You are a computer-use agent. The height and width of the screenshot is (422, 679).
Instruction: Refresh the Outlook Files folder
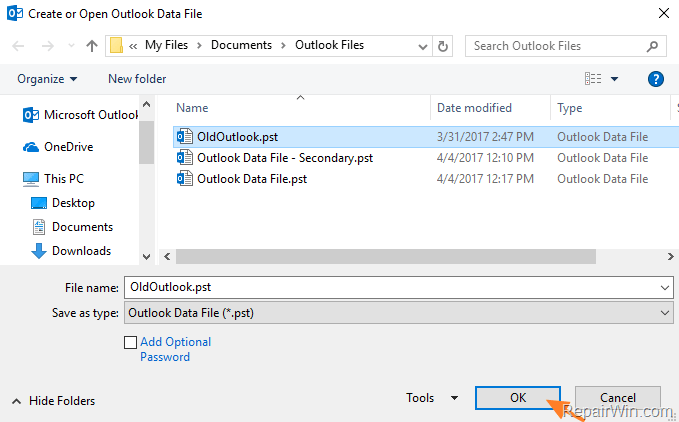(443, 46)
